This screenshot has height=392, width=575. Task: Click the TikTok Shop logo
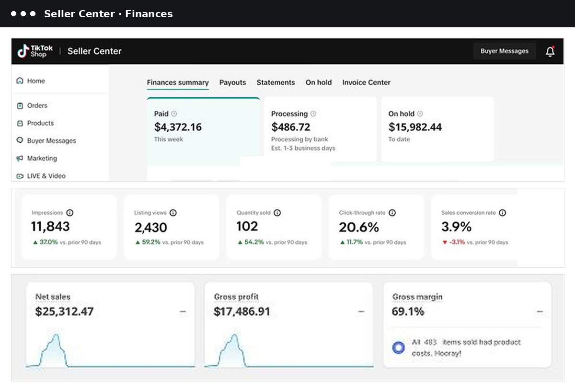[x=35, y=51]
